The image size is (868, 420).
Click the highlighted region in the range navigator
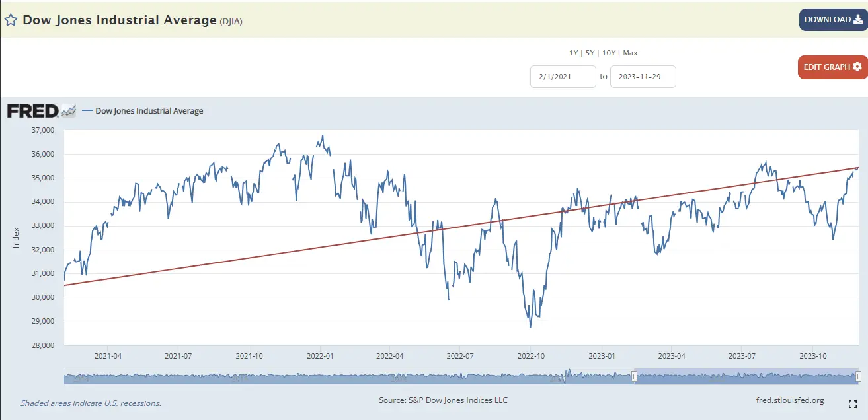(746, 377)
